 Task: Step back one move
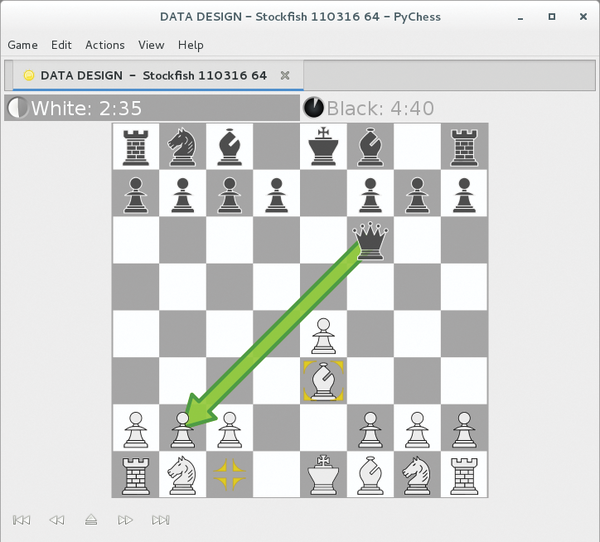click(57, 520)
